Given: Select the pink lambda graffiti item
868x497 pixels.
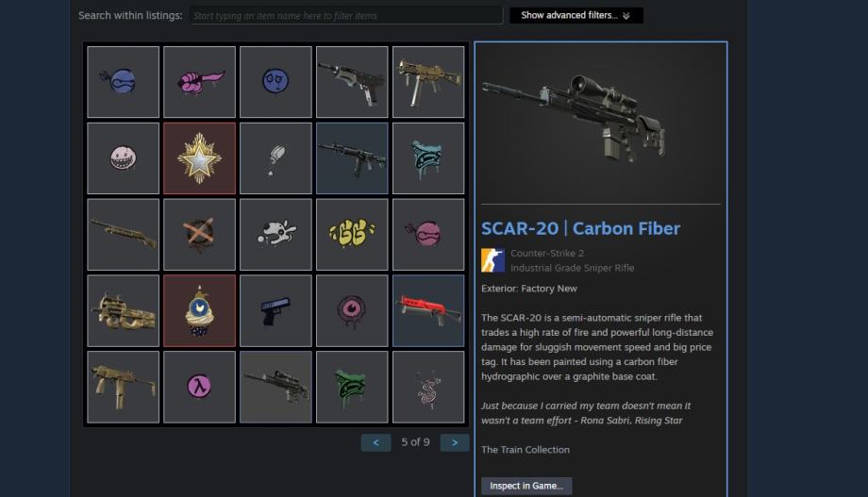Looking at the screenshot, I should [x=199, y=387].
